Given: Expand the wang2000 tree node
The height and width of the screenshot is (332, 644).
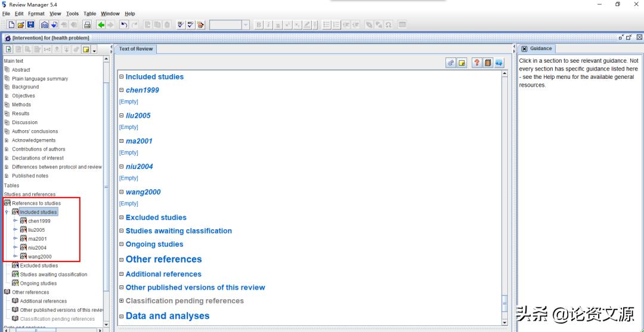Looking at the screenshot, I should [16, 256].
